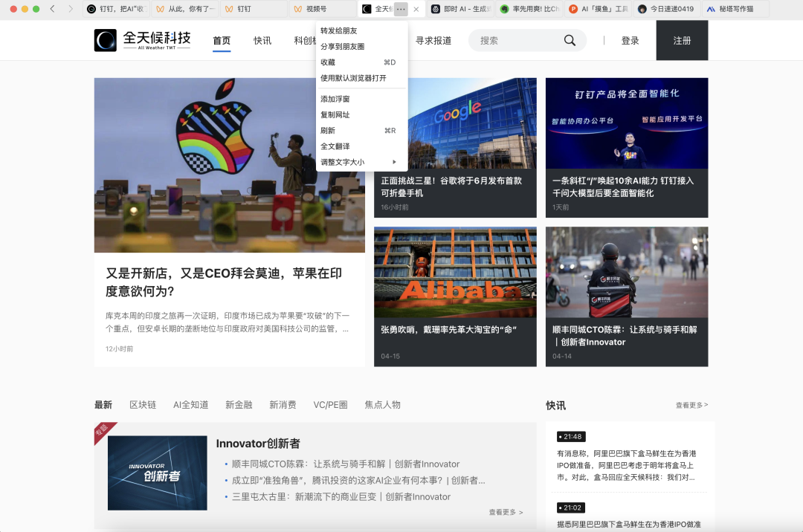Select the 焦点人物 category tab
This screenshot has height=532, width=803.
coord(383,405)
